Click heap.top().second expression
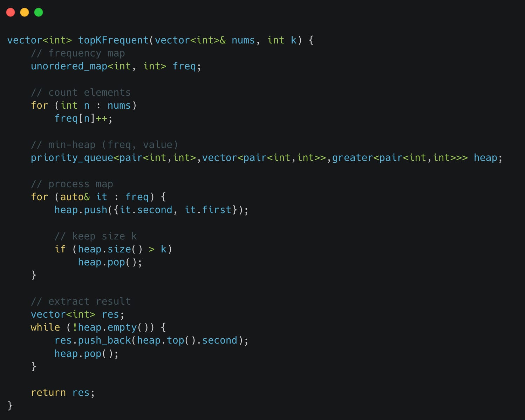Viewport: 525px width, 420px height. [x=187, y=340]
